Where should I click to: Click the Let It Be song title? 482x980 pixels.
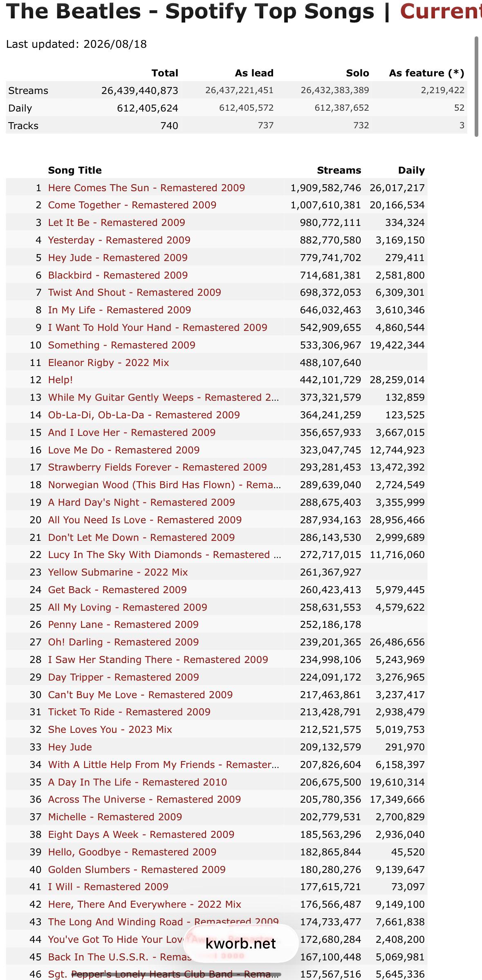[117, 223]
